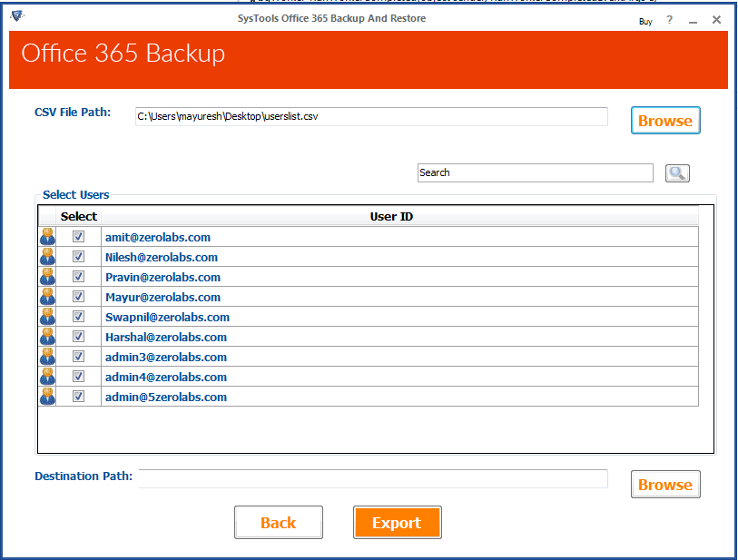Viewport: 738px width, 560px height.
Task: Uncheck the checkbox for amit@zerolabs.com
Action: pyautogui.click(x=79, y=236)
